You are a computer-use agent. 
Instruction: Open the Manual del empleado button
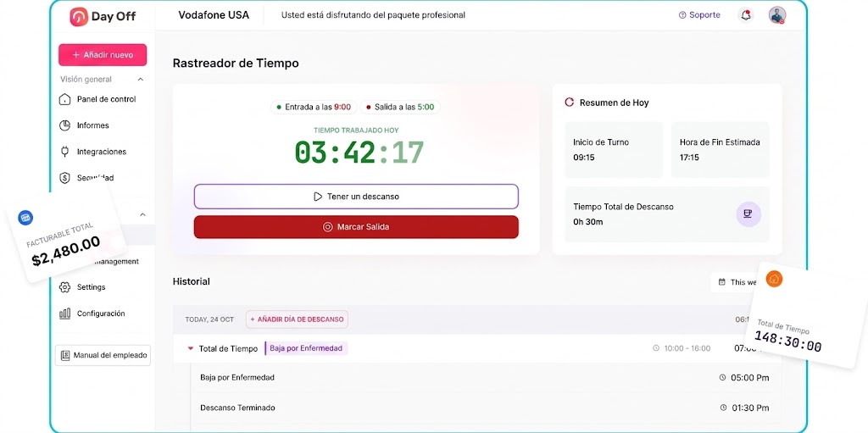[103, 355]
